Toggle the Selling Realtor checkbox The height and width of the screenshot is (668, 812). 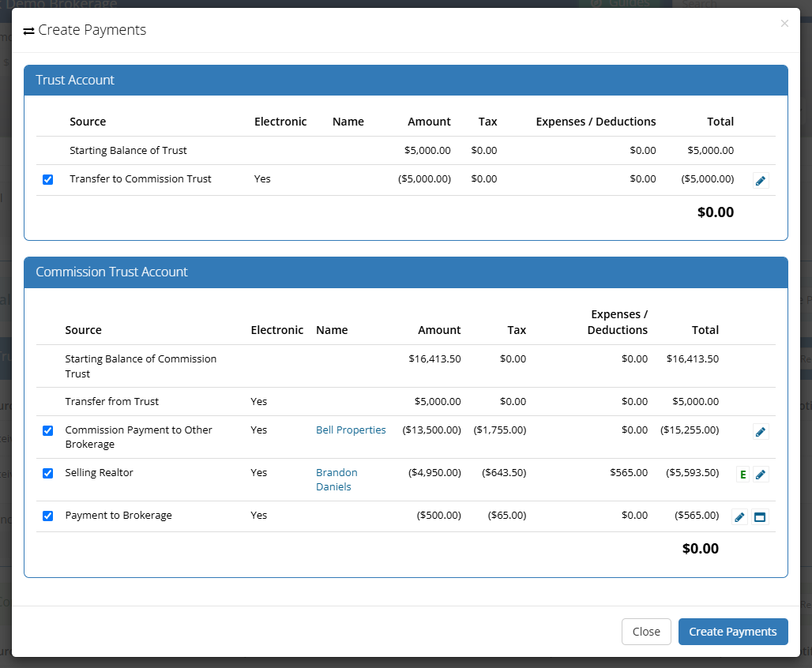pyautogui.click(x=47, y=473)
